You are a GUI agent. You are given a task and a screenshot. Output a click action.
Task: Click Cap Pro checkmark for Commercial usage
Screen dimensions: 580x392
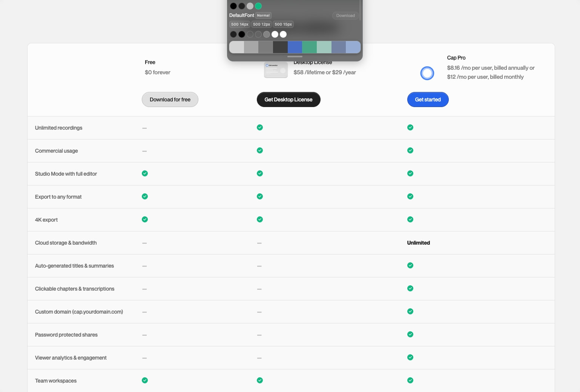point(410,150)
